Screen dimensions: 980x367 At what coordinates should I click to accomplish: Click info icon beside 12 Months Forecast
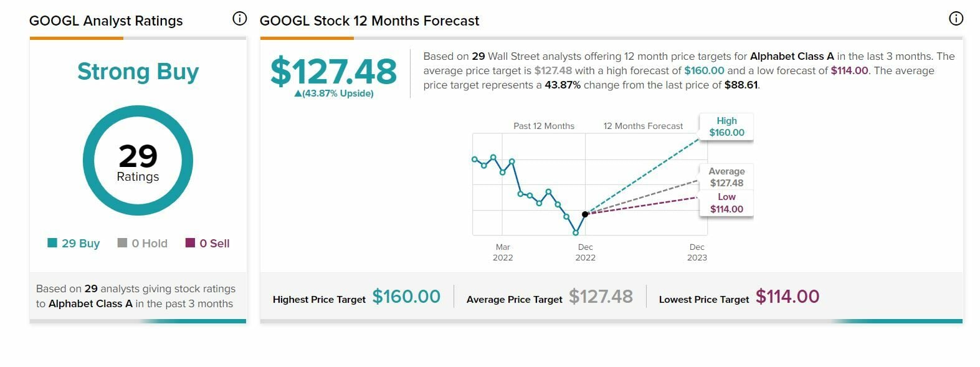pos(956,19)
